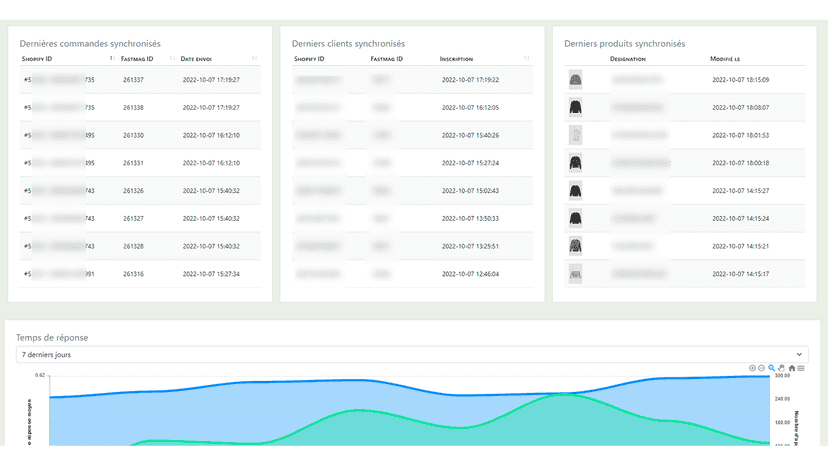Open black sweater thumbnail dated 18:08:07
The width and height of the screenshot is (828, 466).
pyautogui.click(x=576, y=107)
